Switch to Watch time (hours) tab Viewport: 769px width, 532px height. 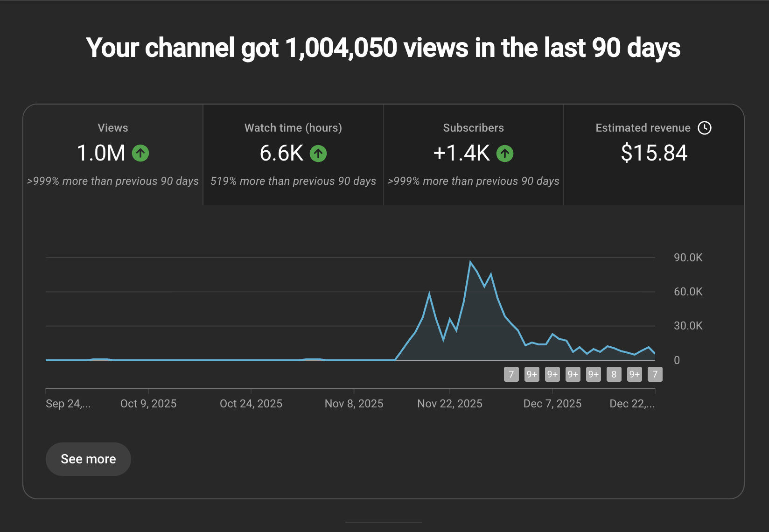(293, 154)
